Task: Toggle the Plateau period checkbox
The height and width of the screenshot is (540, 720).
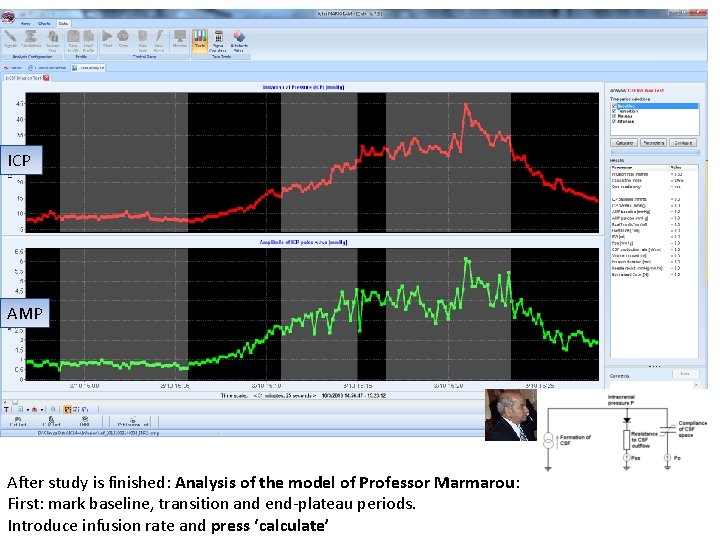Action: 614,116
